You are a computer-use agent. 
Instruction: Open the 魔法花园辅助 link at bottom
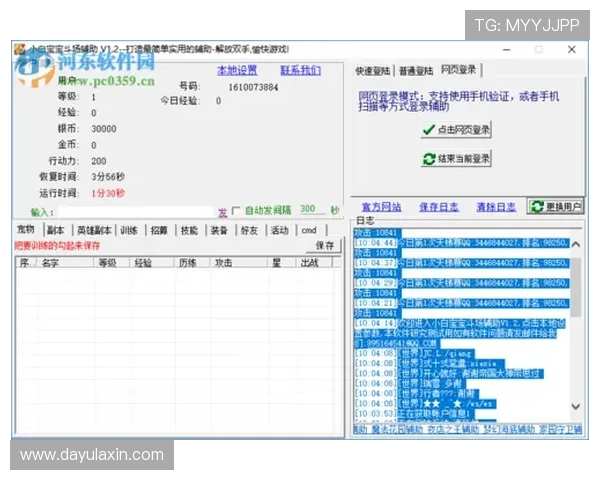[x=397, y=429]
